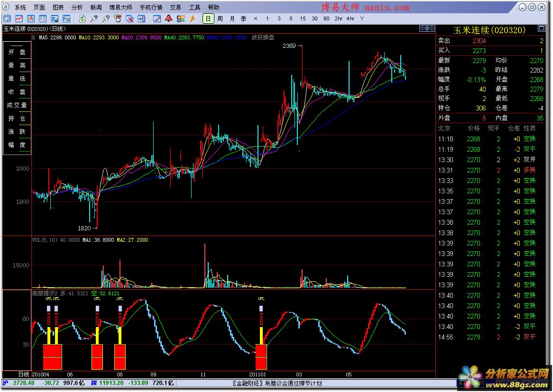Click the × period button
The height and width of the screenshot is (392, 553).
click(x=256, y=18)
